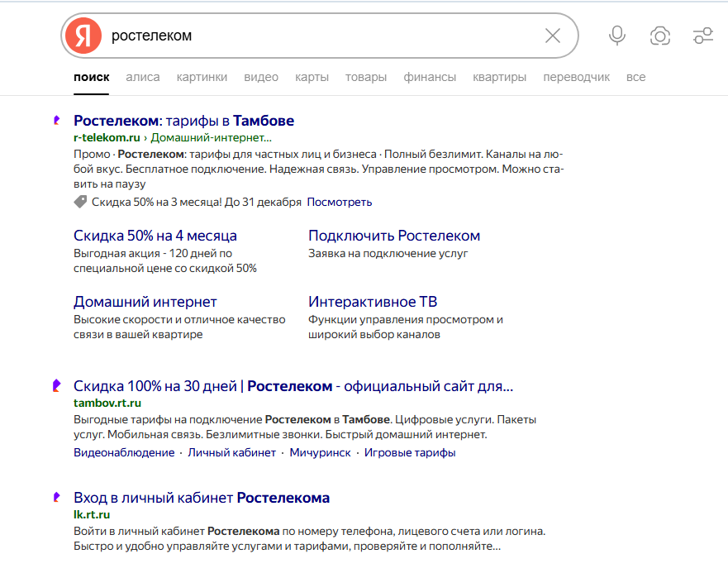Click favicon next to tambov.rt.ru result
728x573 pixels.
56,386
